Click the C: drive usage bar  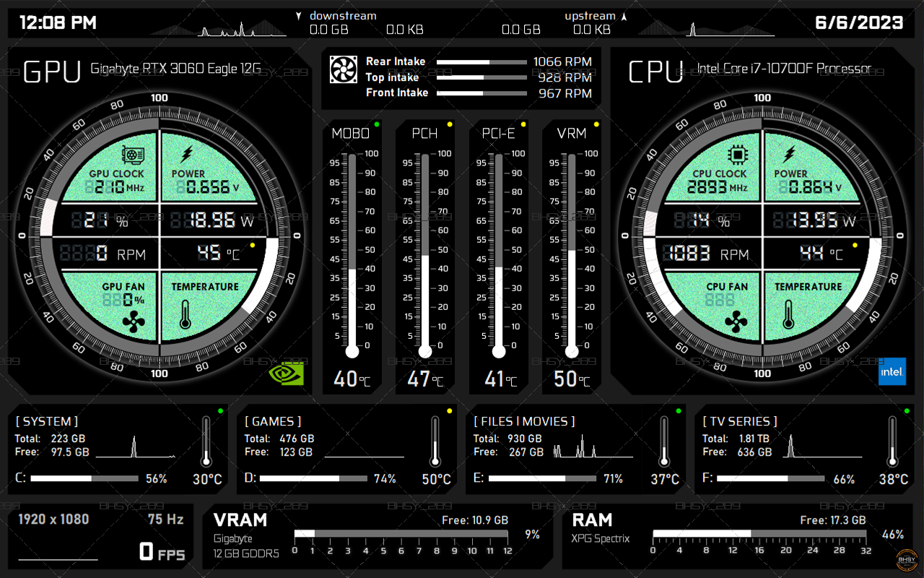coord(84,478)
